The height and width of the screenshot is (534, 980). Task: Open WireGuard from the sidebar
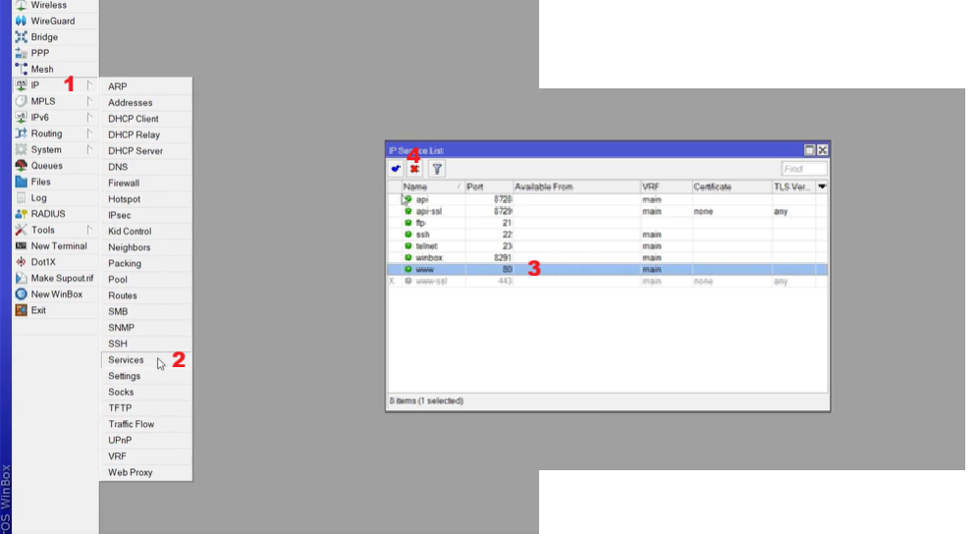tap(52, 21)
